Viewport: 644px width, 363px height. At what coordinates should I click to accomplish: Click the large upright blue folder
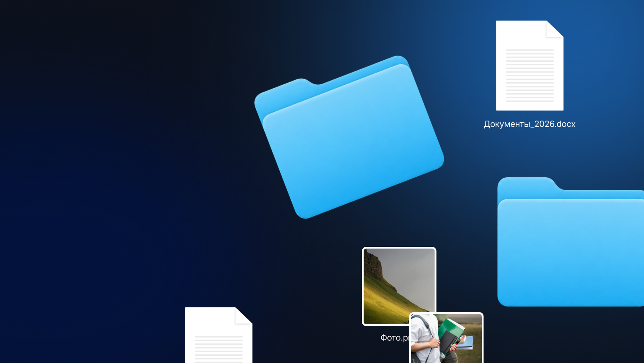click(x=571, y=242)
